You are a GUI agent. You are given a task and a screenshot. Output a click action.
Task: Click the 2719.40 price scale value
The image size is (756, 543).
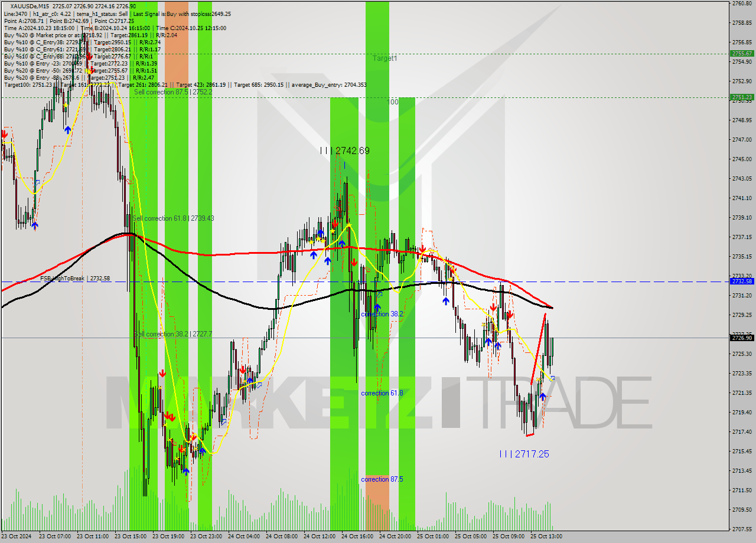pyautogui.click(x=742, y=412)
